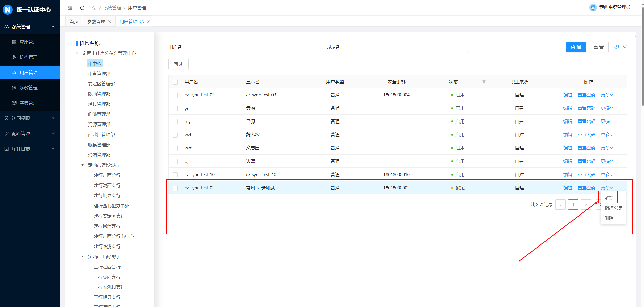Go to the home icon in the breadcrumb
This screenshot has width=644, height=307.
pos(94,8)
